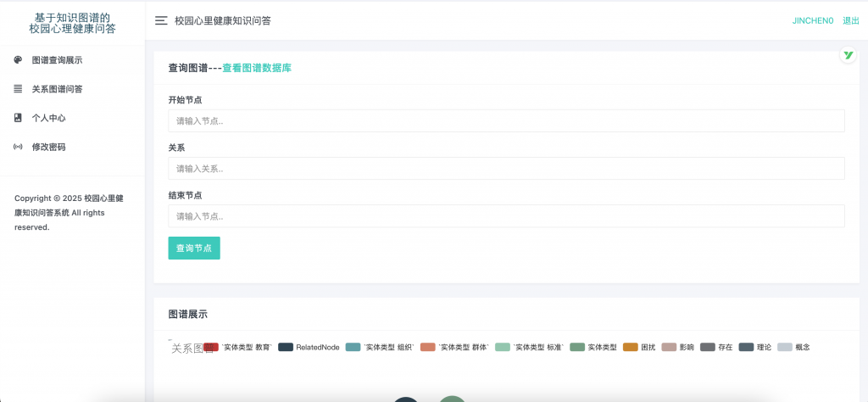868x402 pixels.
Task: Toggle the green 实体类型 legend swatch
Action: (577, 347)
